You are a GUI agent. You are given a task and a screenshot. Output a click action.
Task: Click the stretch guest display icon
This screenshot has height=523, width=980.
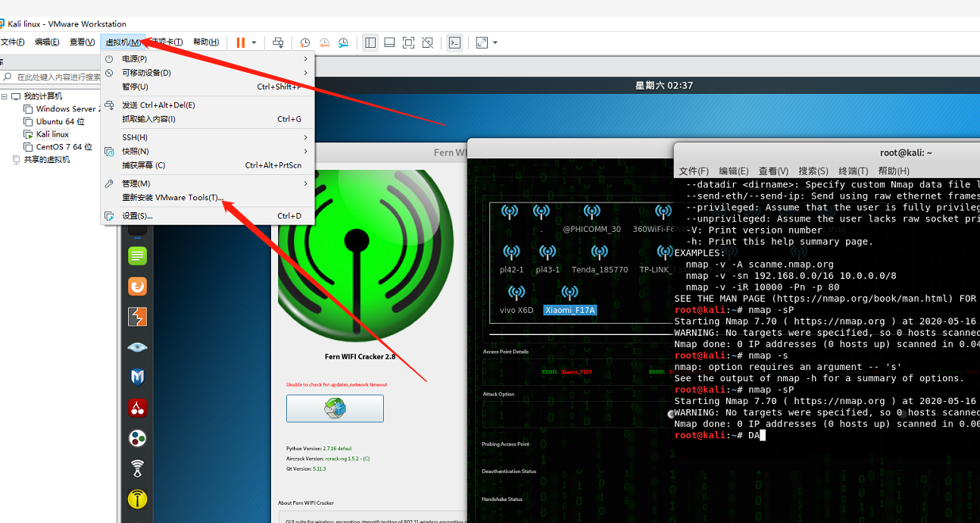(x=482, y=42)
